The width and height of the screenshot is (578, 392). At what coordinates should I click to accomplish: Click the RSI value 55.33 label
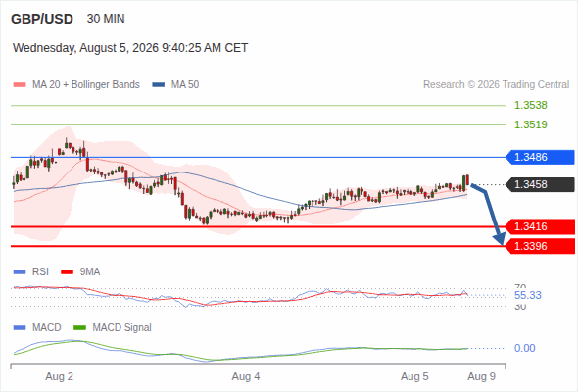(527, 295)
